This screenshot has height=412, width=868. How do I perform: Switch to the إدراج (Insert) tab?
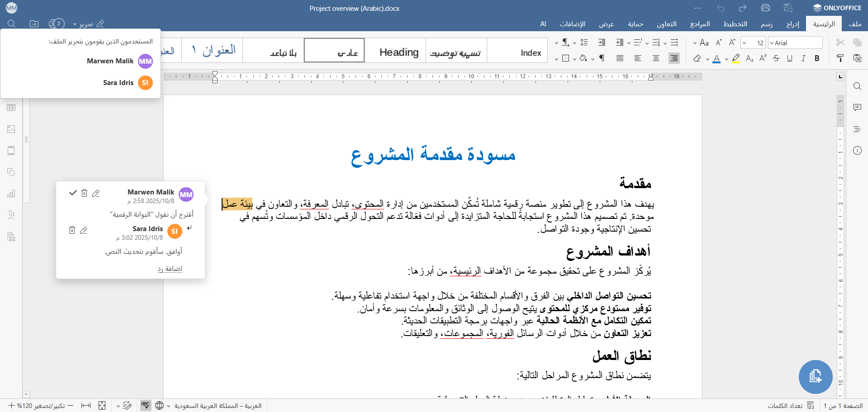pos(792,24)
